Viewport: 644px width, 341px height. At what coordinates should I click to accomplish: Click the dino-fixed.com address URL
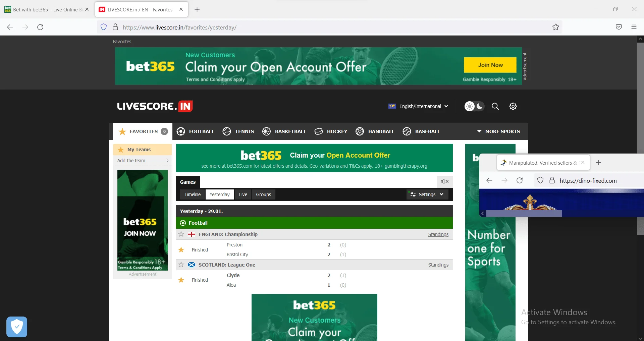point(588,181)
